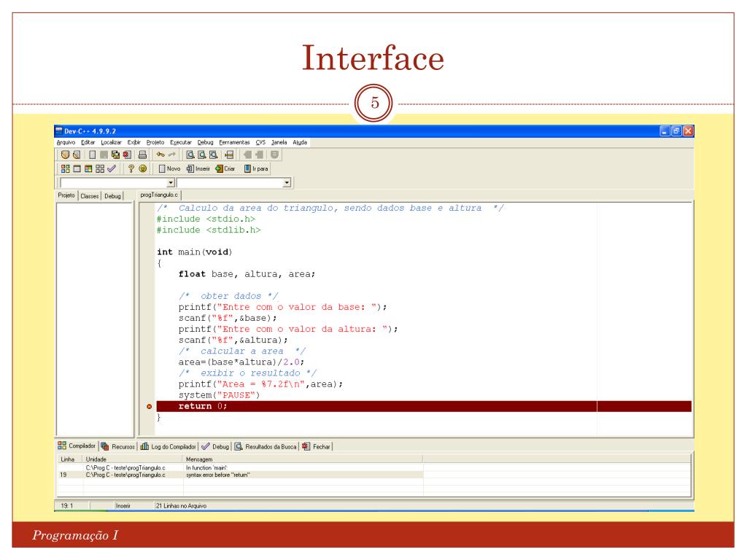This screenshot has height=560, width=747.
Task: Open the Debug menu in the menu bar
Action: 205,142
